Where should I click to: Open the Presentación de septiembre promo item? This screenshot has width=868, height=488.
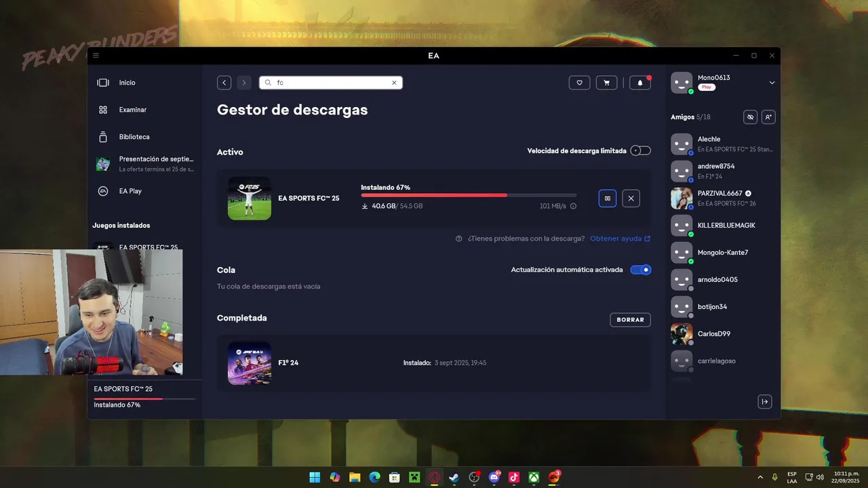pyautogui.click(x=145, y=163)
